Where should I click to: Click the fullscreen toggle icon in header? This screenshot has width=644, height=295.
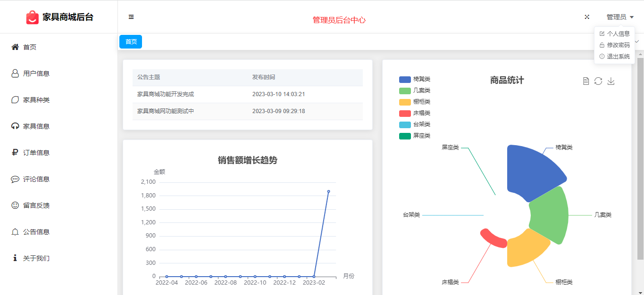tap(587, 17)
